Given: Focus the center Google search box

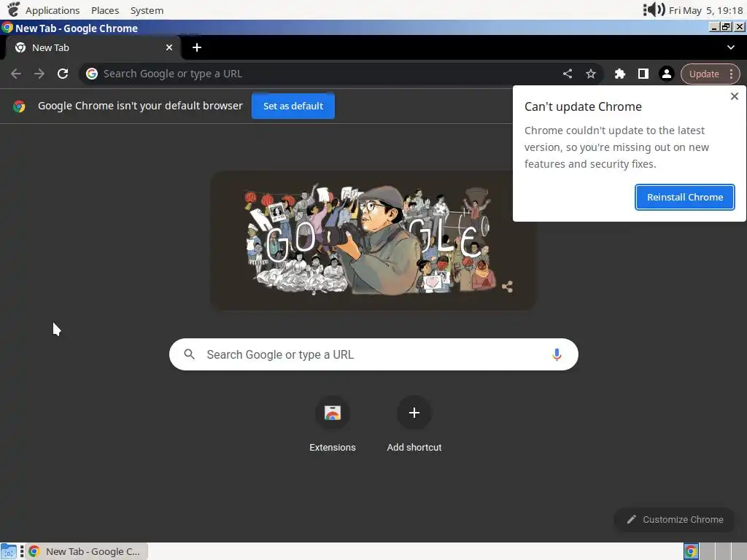Looking at the screenshot, I should tap(373, 354).
